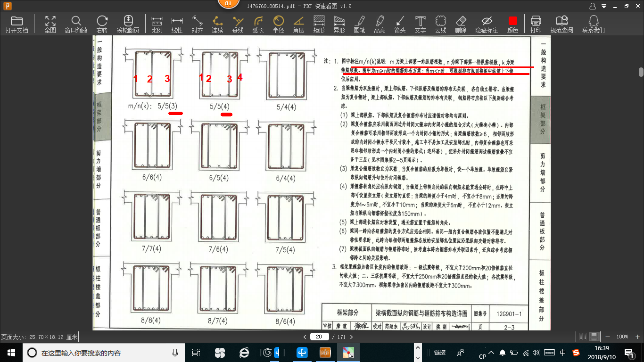This screenshot has height=362, width=644.
Task: Open the user account icon in title bar
Action: (x=593, y=6)
